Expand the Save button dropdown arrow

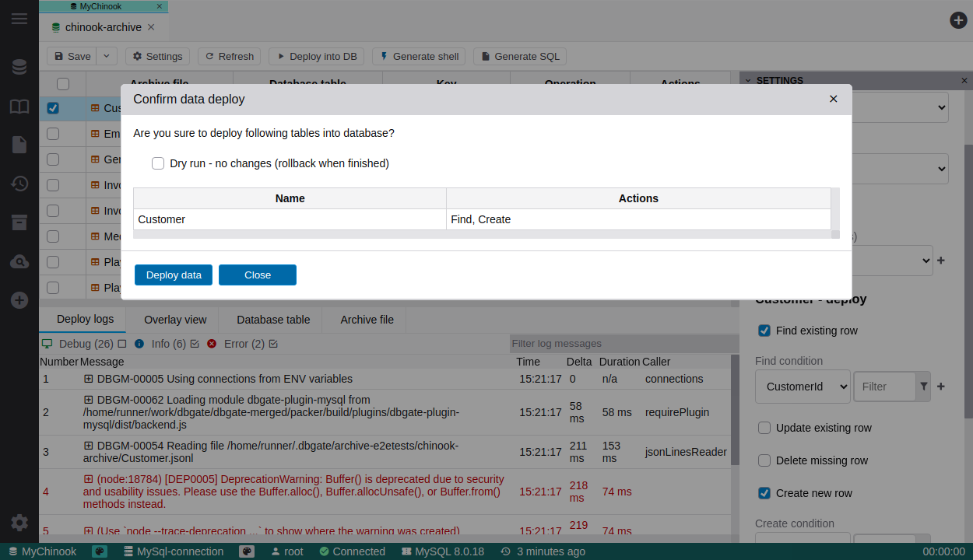pyautogui.click(x=107, y=56)
